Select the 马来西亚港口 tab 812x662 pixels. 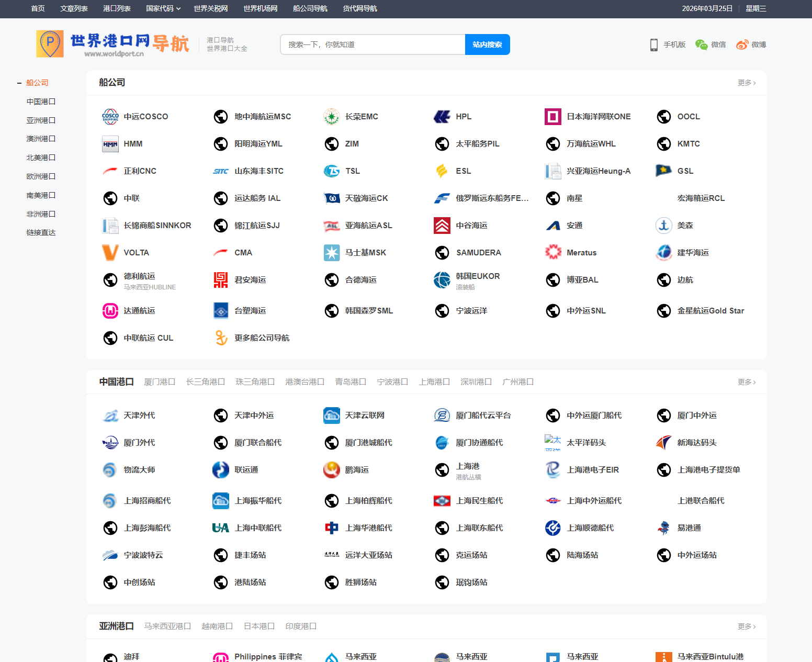click(167, 626)
